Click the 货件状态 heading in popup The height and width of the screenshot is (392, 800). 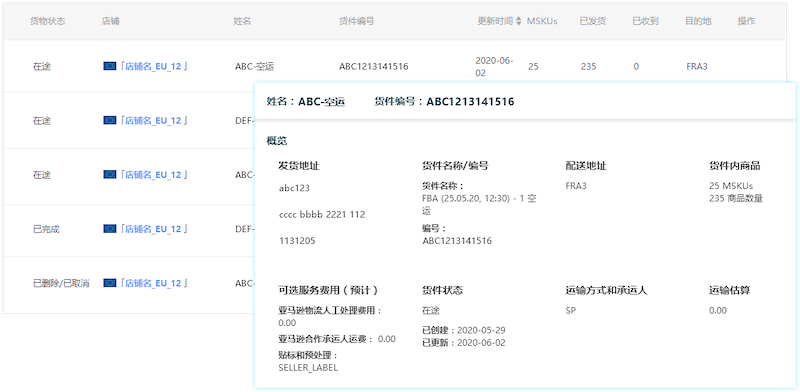click(x=442, y=290)
